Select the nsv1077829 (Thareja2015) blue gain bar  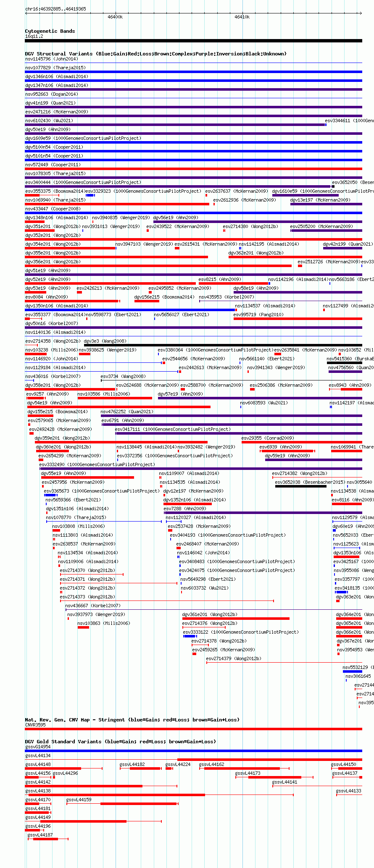click(193, 72)
